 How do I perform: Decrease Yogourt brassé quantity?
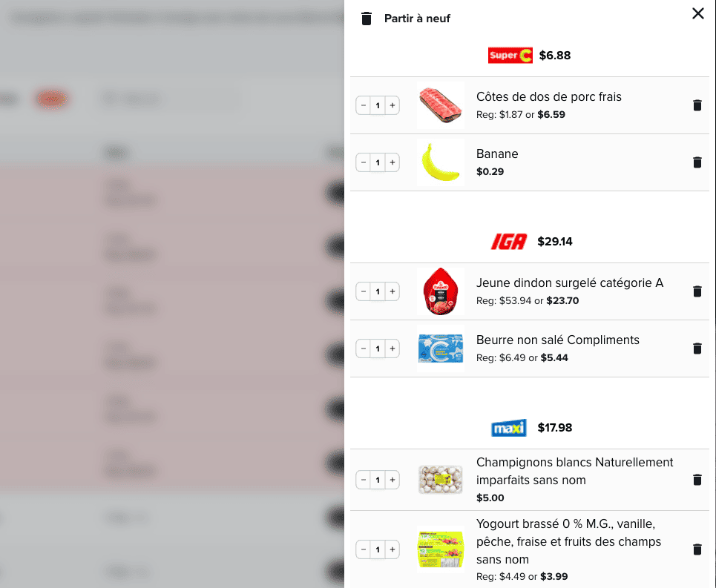[x=364, y=549]
